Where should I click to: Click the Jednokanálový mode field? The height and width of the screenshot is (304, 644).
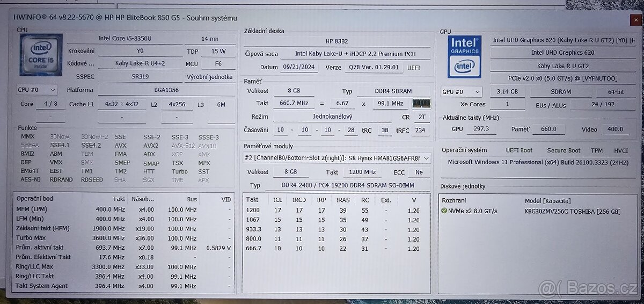point(333,117)
